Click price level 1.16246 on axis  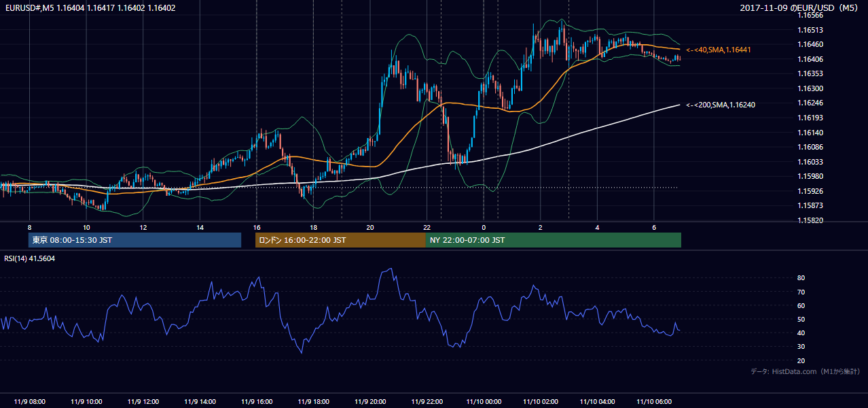click(810, 103)
